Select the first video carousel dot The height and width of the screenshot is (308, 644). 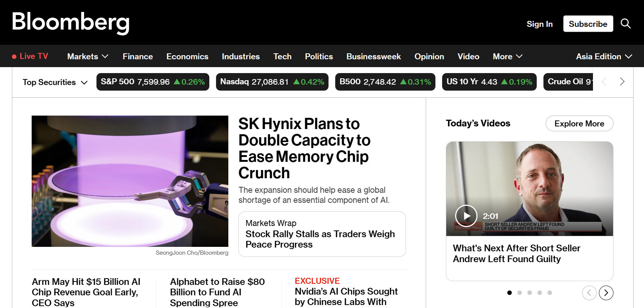pos(510,293)
